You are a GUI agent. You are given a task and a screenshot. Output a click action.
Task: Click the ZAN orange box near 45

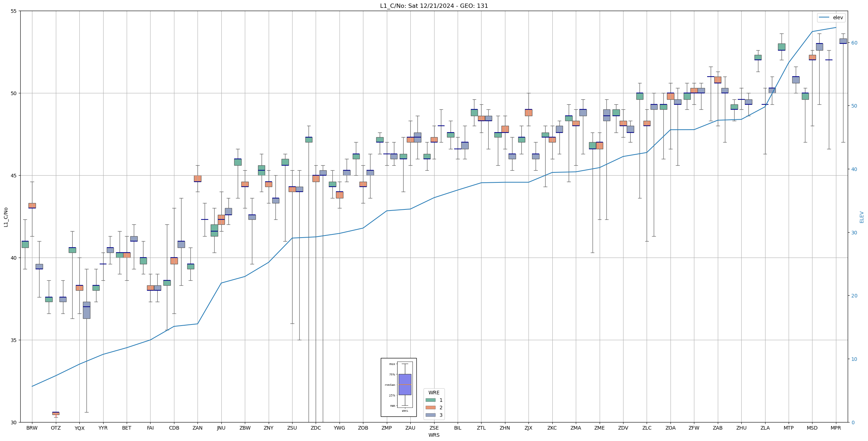pyautogui.click(x=198, y=178)
